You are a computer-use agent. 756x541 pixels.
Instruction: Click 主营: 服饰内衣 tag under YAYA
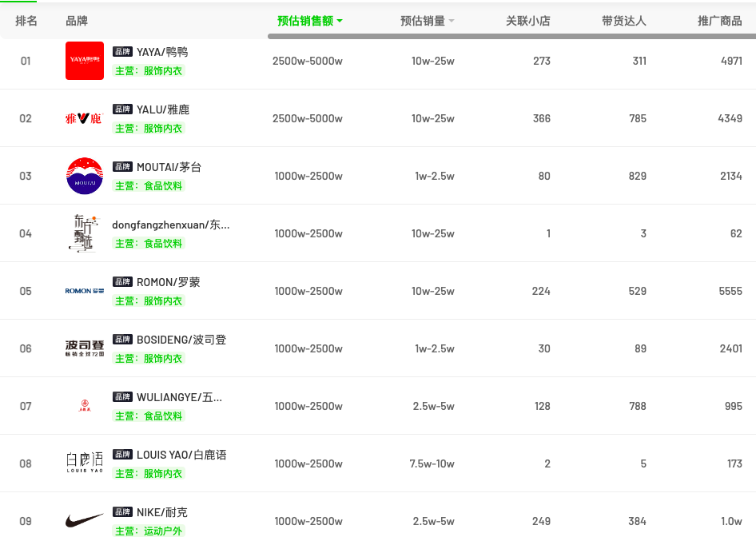tap(149, 71)
